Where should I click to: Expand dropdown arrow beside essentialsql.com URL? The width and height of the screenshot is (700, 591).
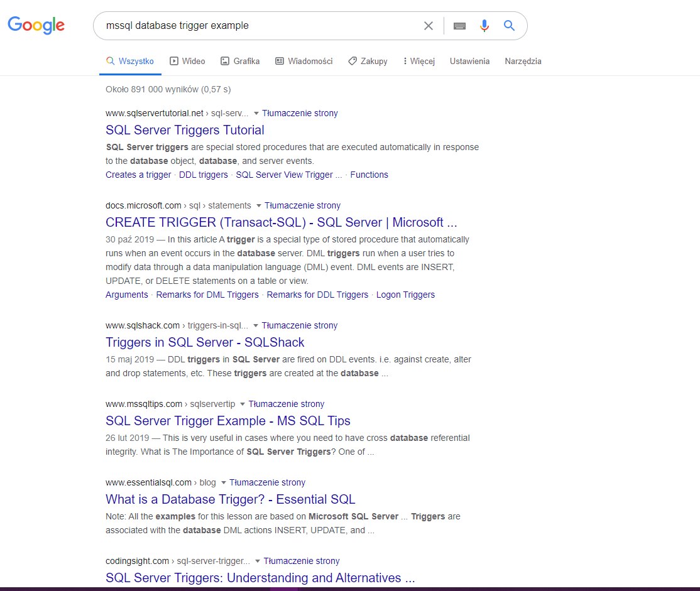pyautogui.click(x=224, y=483)
